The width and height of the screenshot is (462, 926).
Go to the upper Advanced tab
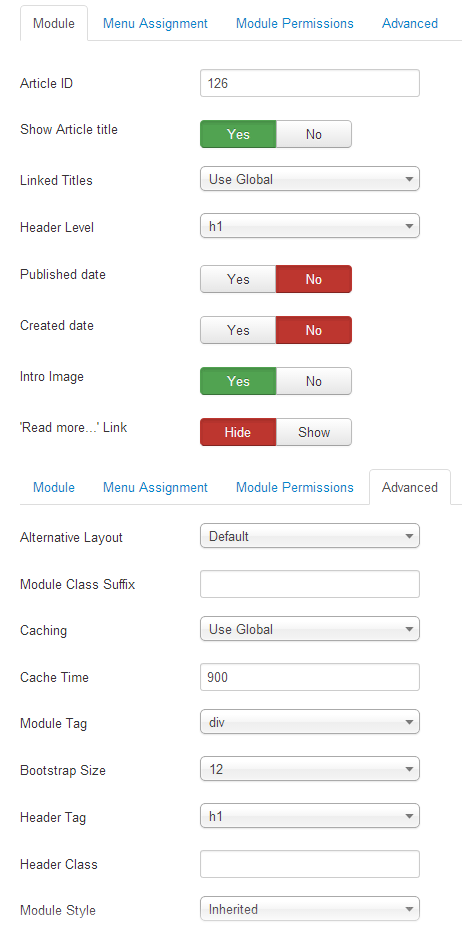click(410, 24)
